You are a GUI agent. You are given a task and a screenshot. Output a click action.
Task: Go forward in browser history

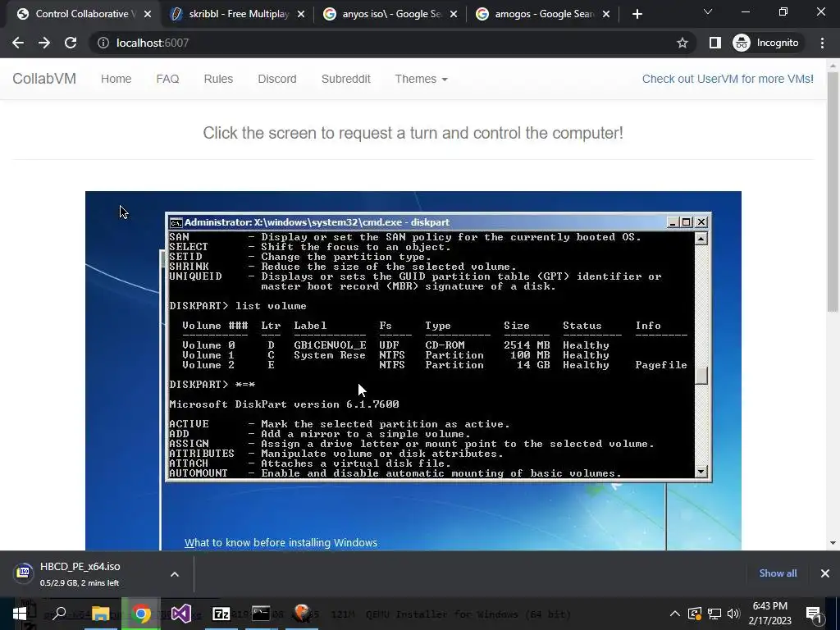pyautogui.click(x=44, y=43)
